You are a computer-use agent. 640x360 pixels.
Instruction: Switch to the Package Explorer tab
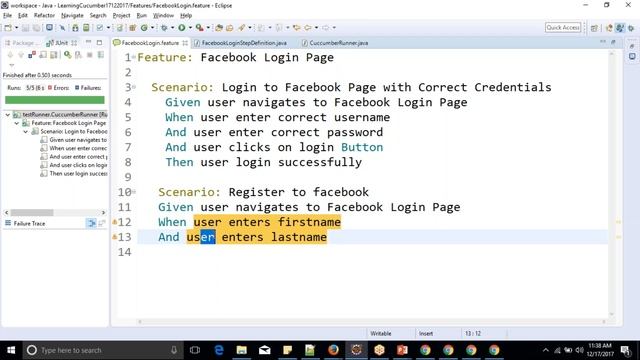pos(22,42)
